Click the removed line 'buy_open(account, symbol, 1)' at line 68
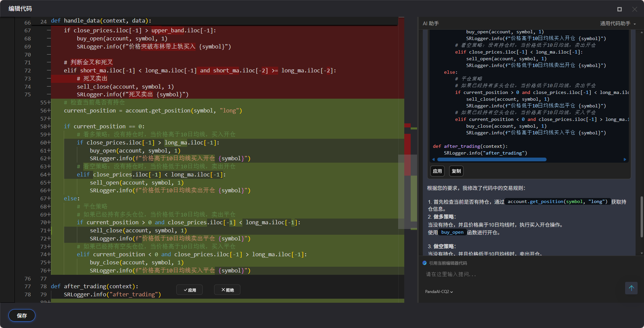This screenshot has height=328, width=644. click(122, 39)
